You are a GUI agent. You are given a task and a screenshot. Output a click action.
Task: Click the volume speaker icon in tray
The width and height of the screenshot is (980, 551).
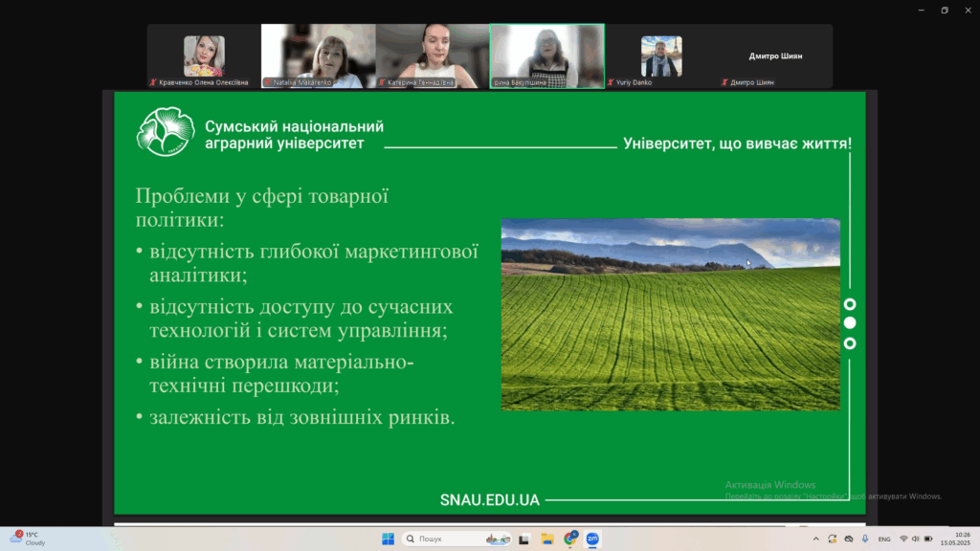(916, 539)
